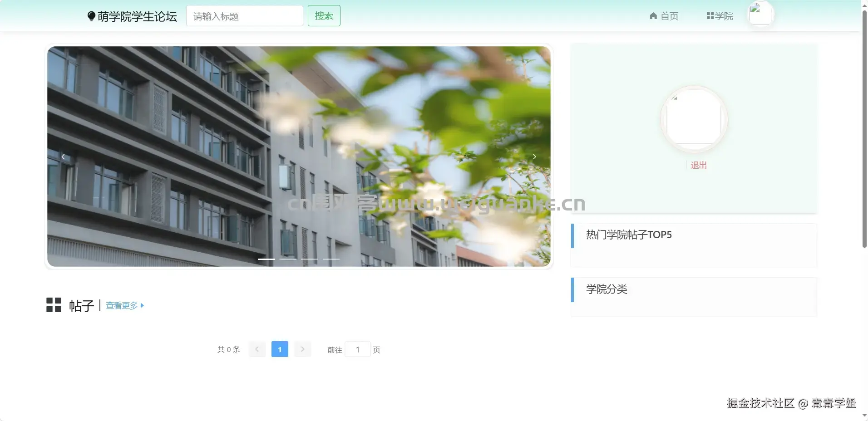
Task: Click the 搜索 search button
Action: click(x=324, y=16)
